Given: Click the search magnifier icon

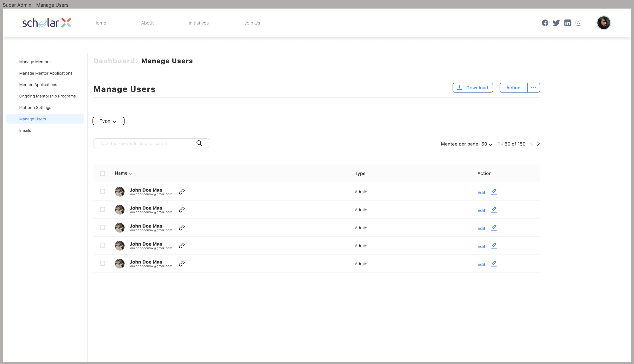Looking at the screenshot, I should tap(199, 143).
